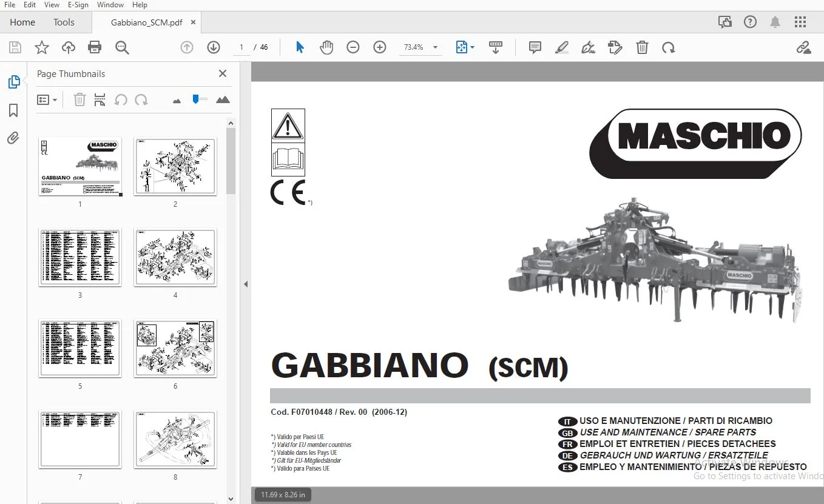
Task: Open the Help menu
Action: tap(140, 5)
